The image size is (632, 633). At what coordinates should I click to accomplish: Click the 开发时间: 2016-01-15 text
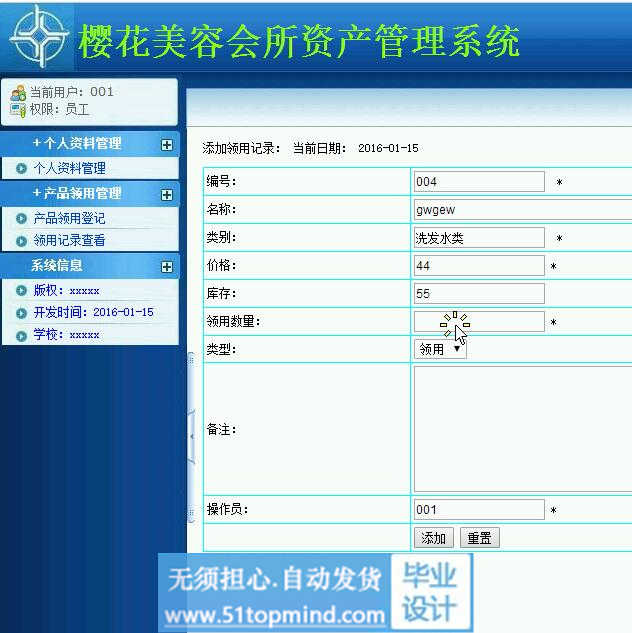tap(94, 312)
